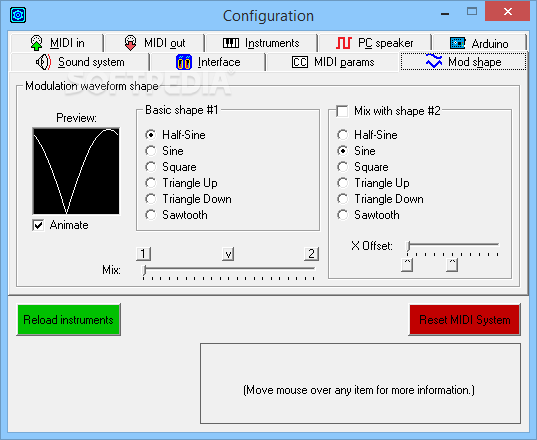Click the 'v' middle mix button
Screen dimensions: 537x440
(x=228, y=254)
